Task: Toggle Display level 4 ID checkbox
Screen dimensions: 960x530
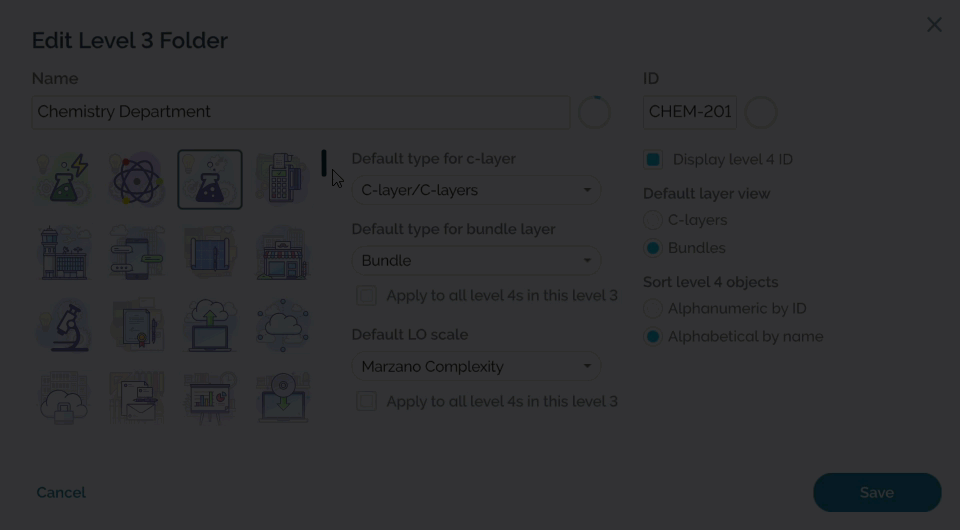Action: pos(653,160)
